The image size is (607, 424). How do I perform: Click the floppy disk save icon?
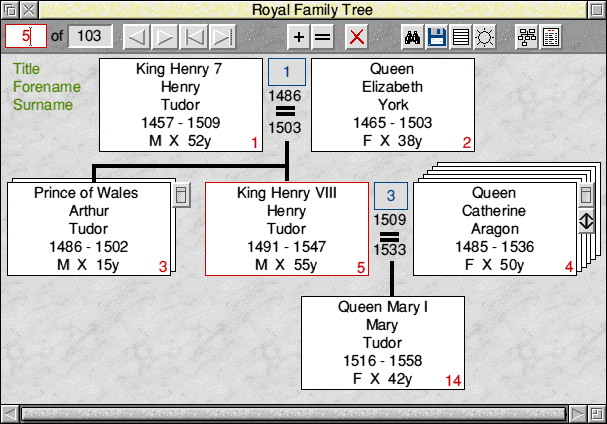click(436, 37)
